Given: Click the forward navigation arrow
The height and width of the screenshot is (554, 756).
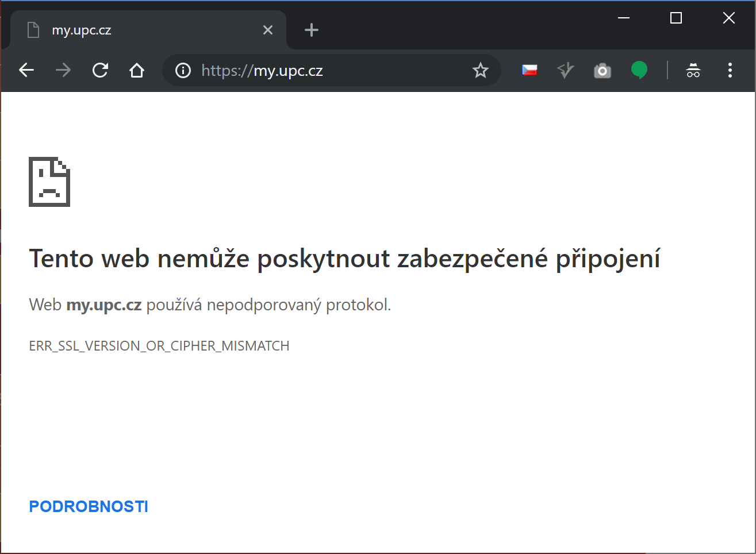Looking at the screenshot, I should click(x=63, y=71).
